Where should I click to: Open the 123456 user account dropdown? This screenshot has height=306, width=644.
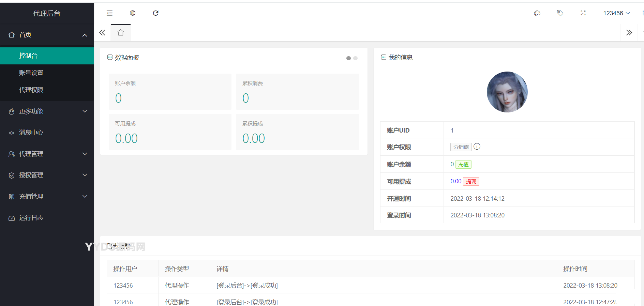pyautogui.click(x=616, y=13)
